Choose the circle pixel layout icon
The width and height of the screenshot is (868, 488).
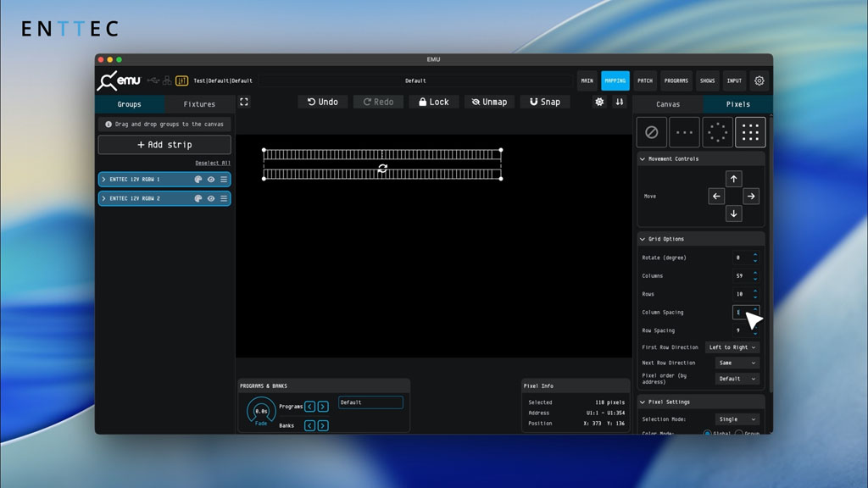point(717,132)
